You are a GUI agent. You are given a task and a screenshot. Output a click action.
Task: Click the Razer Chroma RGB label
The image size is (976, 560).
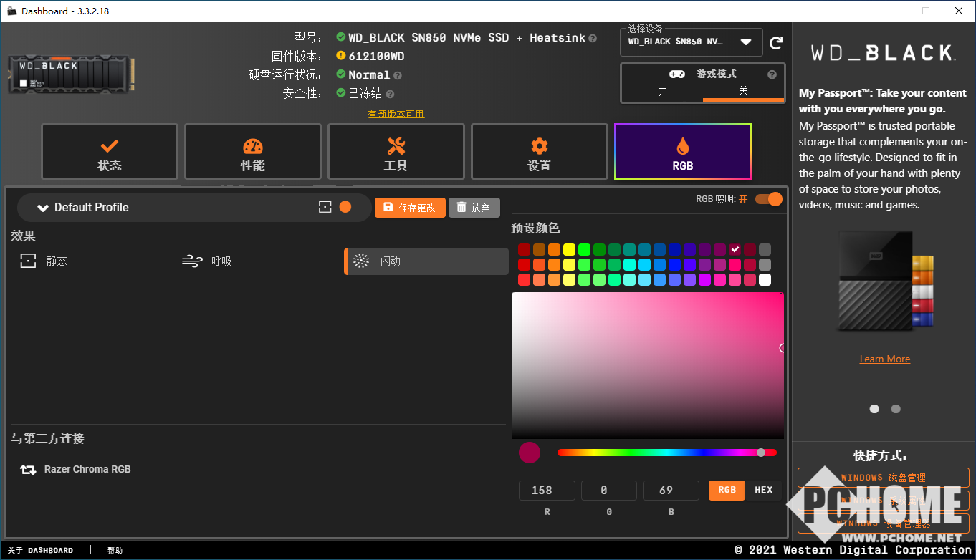tap(87, 470)
